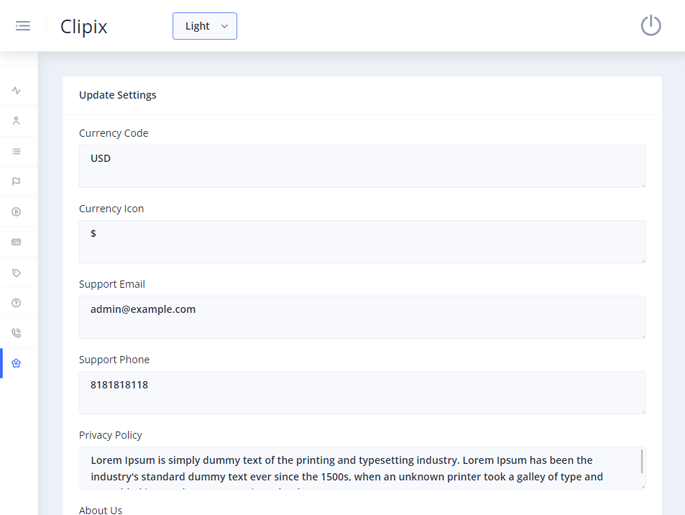Open the user profile sidebar icon
Screen dimensions: 685x515
[16, 121]
